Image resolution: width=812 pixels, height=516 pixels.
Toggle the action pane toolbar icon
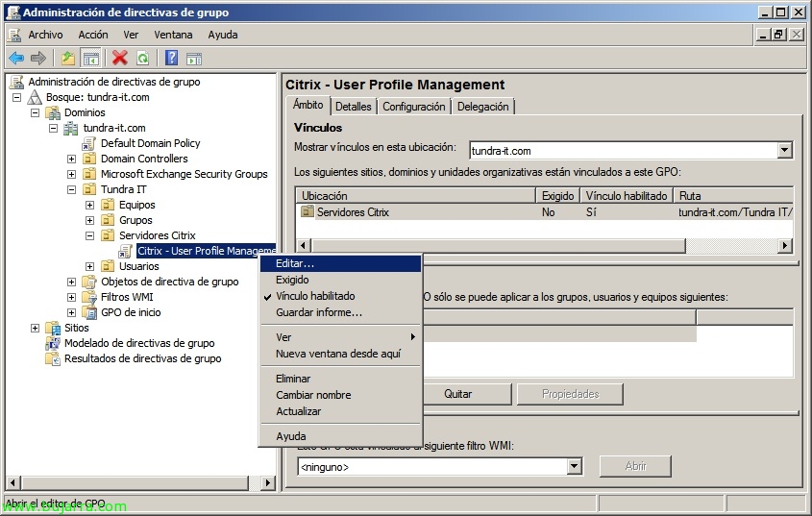(194, 59)
